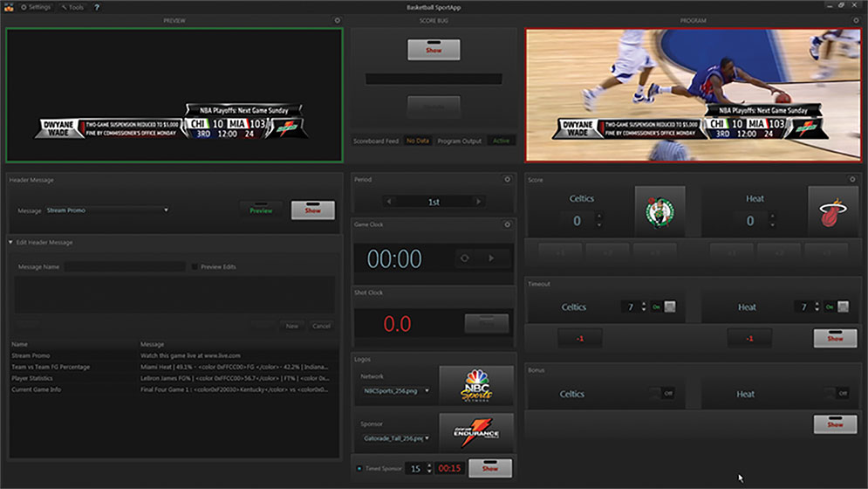
Task: Click the NBC Sports network logo thumbnail
Action: [x=475, y=385]
